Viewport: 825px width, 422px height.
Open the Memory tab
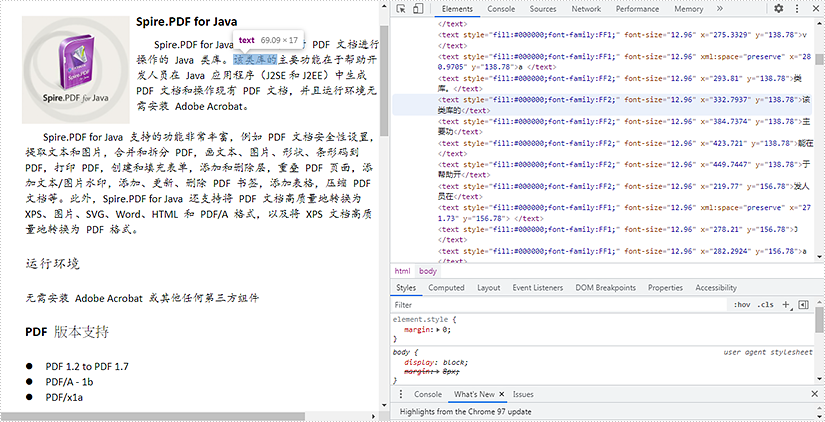click(688, 9)
